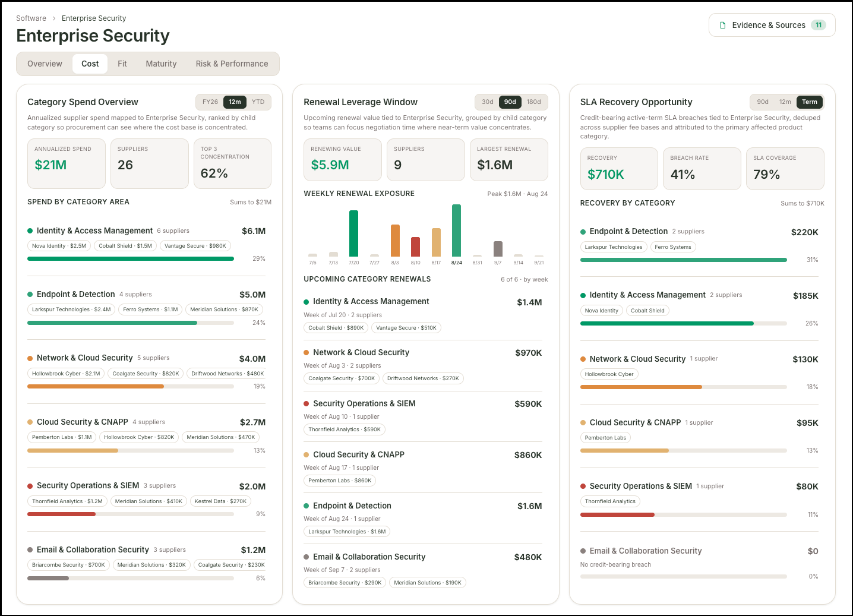Click Pemberton Labs · $1.1M chip
The height and width of the screenshot is (616, 853).
(62, 437)
